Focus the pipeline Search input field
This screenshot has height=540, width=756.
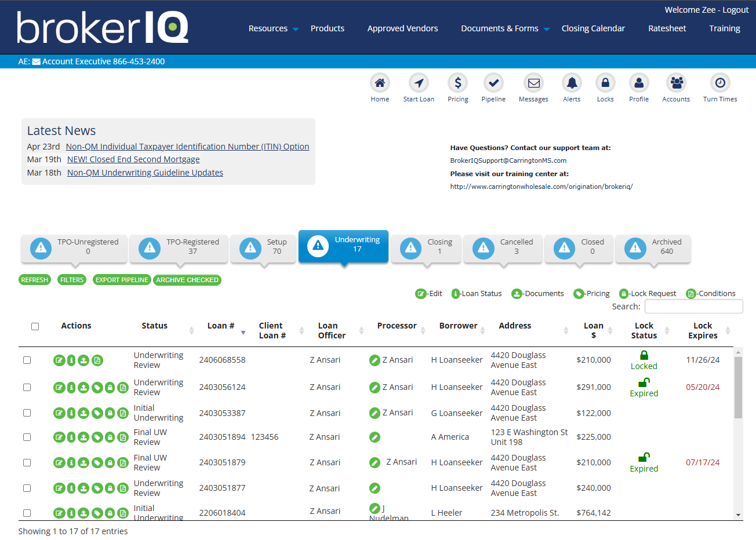click(693, 307)
